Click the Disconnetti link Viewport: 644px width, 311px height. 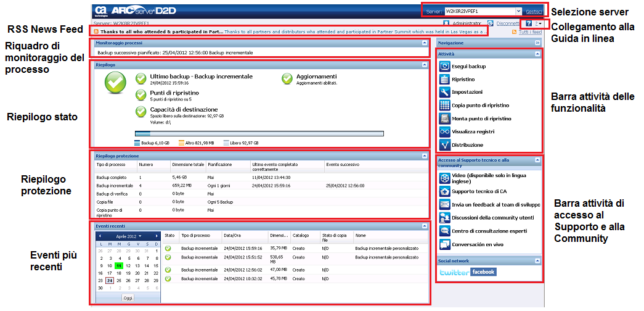pyautogui.click(x=505, y=23)
